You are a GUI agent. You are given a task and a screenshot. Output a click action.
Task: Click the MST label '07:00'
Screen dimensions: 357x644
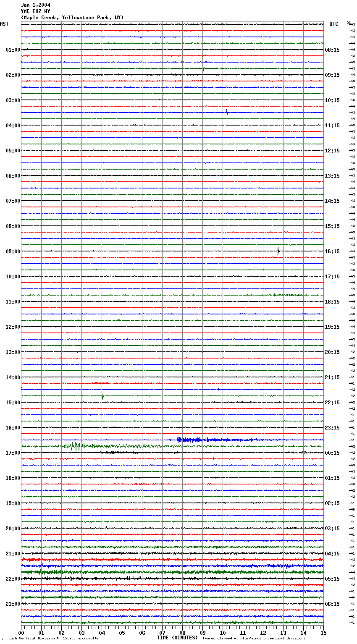13,201
